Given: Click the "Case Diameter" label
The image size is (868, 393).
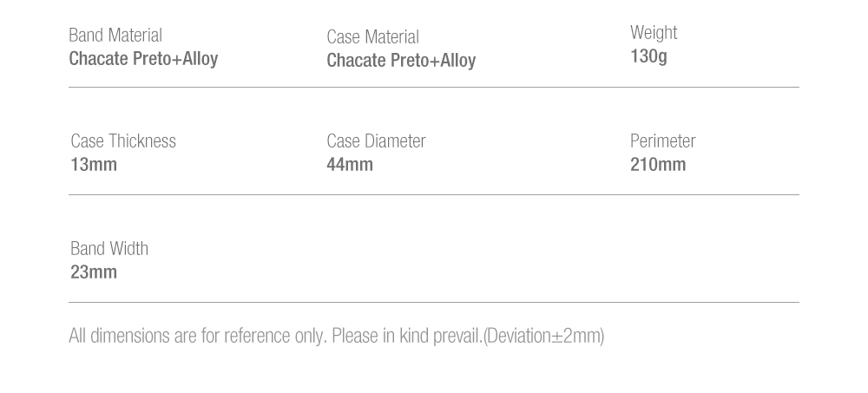Looking at the screenshot, I should click(376, 141).
